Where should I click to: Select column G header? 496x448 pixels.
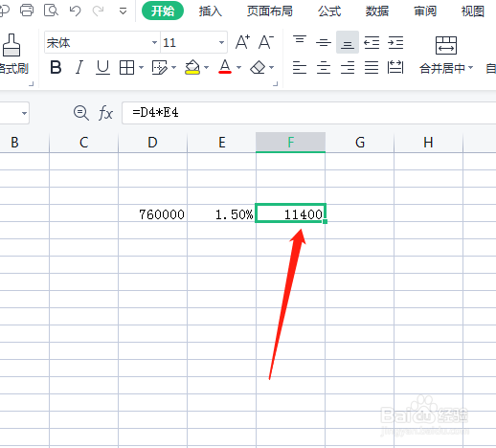(360, 143)
